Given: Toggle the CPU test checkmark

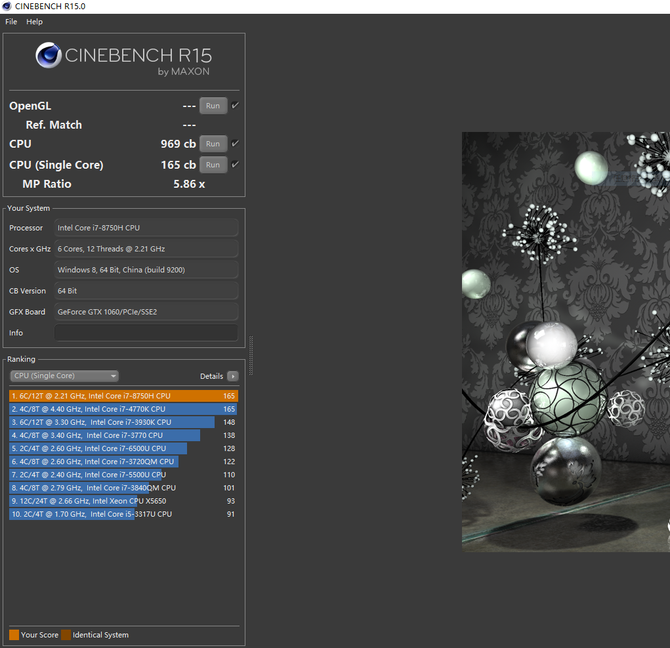Looking at the screenshot, I should click(235, 143).
